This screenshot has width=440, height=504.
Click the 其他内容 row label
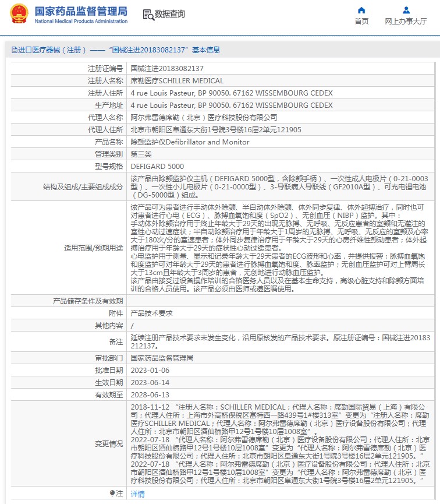pyautogui.click(x=109, y=325)
